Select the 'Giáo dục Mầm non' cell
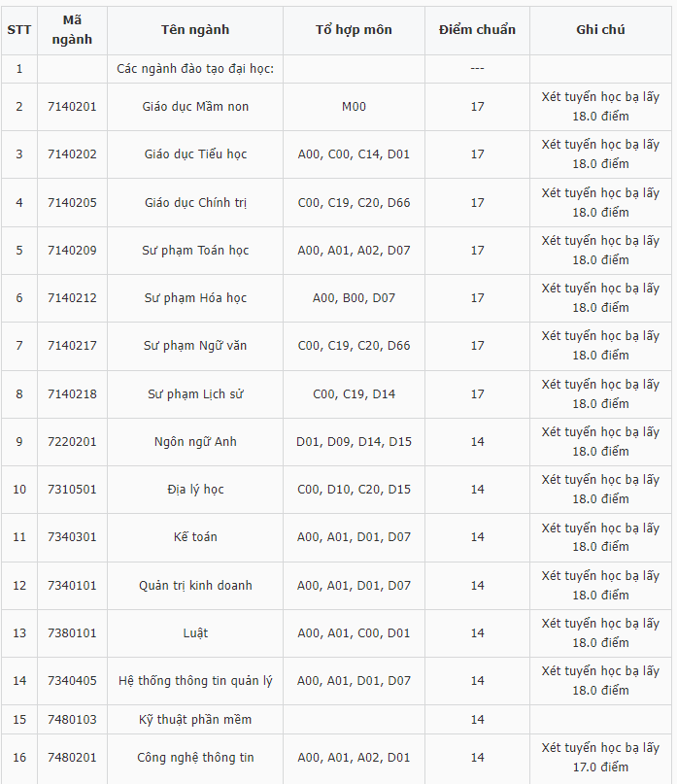The width and height of the screenshot is (677, 784). tap(195, 107)
